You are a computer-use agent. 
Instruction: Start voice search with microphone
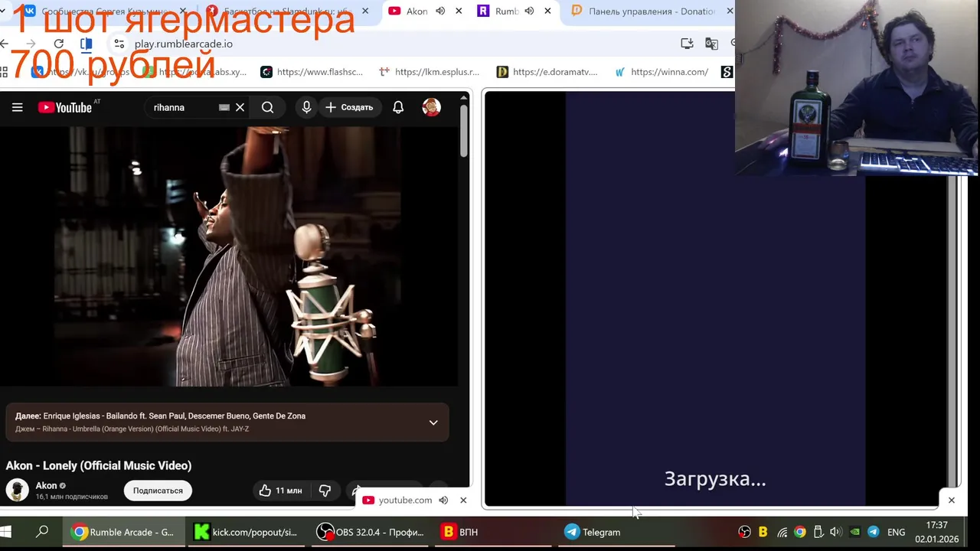tap(306, 107)
